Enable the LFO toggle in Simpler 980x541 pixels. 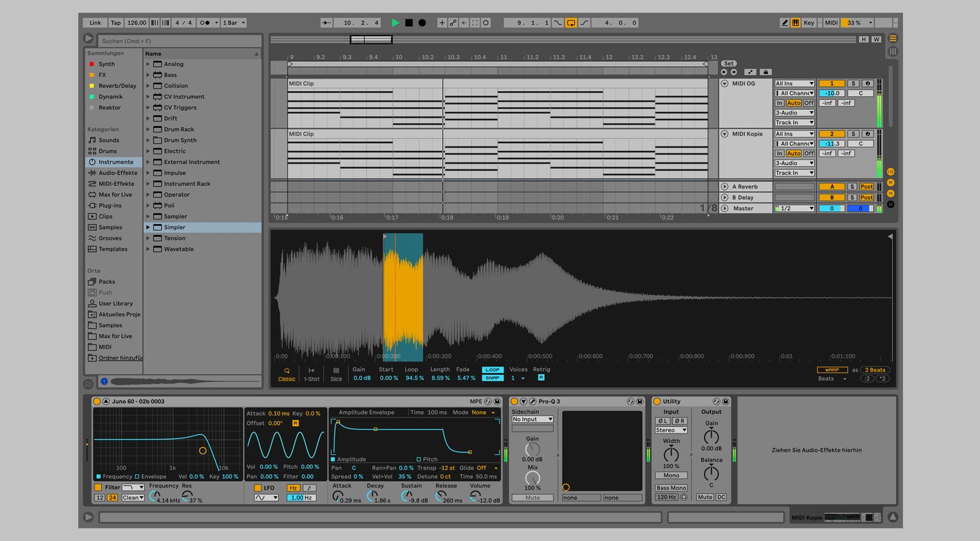pyautogui.click(x=258, y=488)
